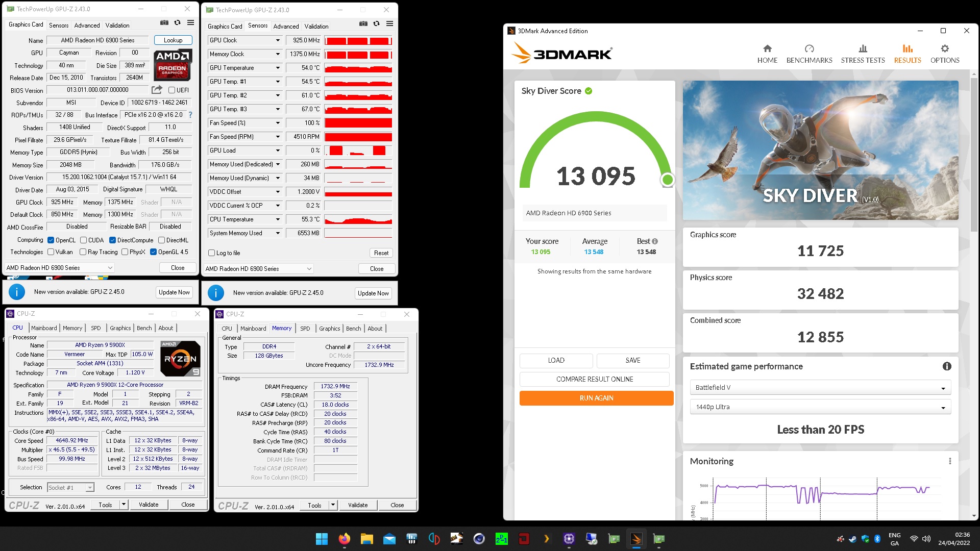Toggle the DirectCompute checkbox
This screenshot has width=980, height=551.
click(112, 240)
